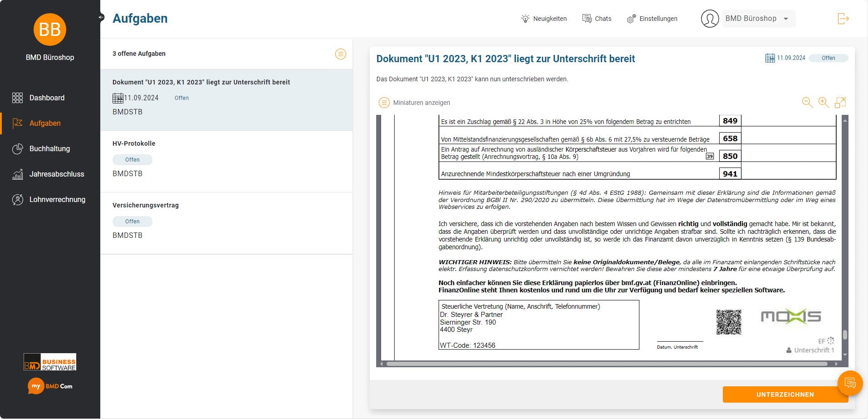Click the my BMD Com logo

(50, 386)
